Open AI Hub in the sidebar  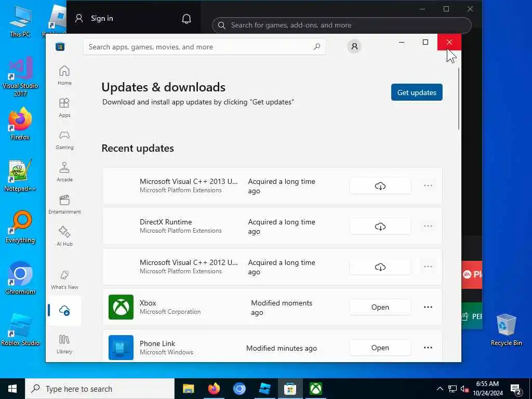coord(64,236)
